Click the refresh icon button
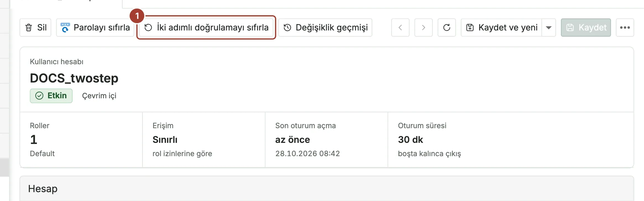 coord(447,27)
